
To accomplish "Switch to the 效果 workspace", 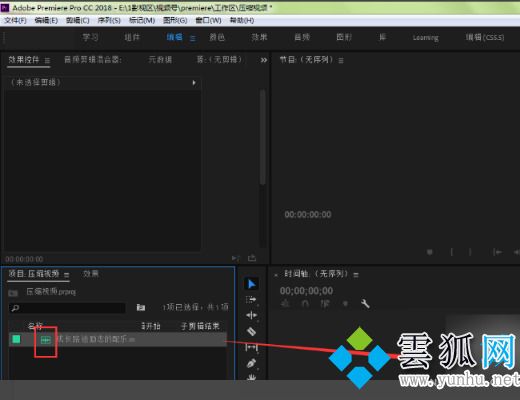I will [x=259, y=37].
